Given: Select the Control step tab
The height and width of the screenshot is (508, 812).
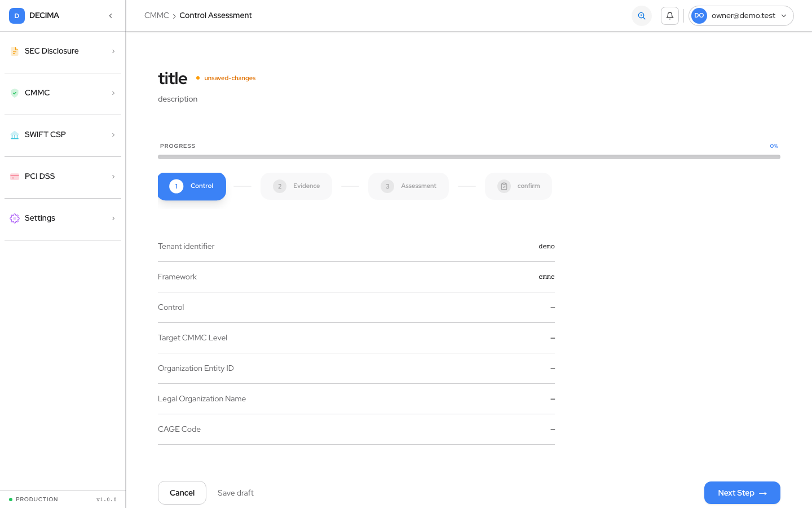Looking at the screenshot, I should [192, 186].
